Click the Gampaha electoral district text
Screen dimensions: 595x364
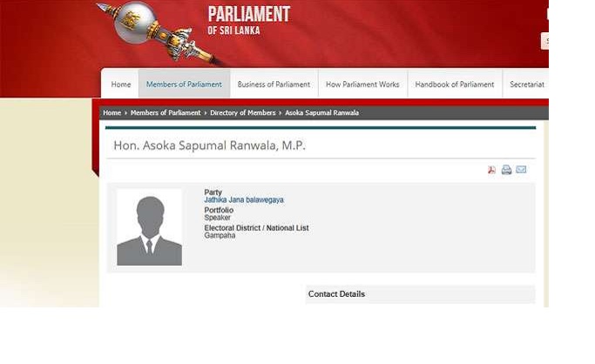[220, 236]
